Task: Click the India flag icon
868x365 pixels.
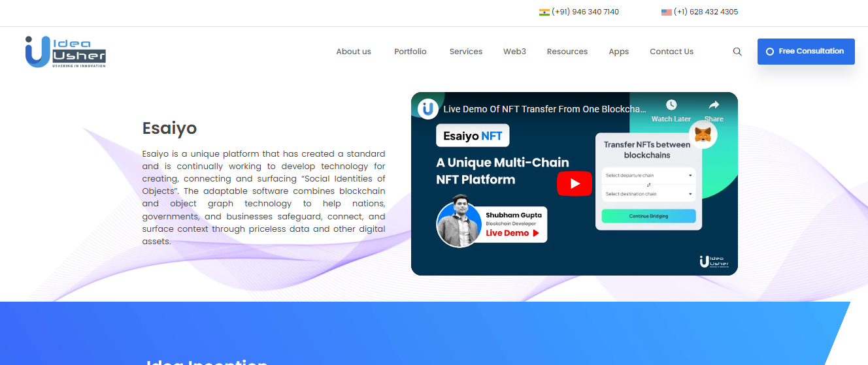Action: point(544,12)
